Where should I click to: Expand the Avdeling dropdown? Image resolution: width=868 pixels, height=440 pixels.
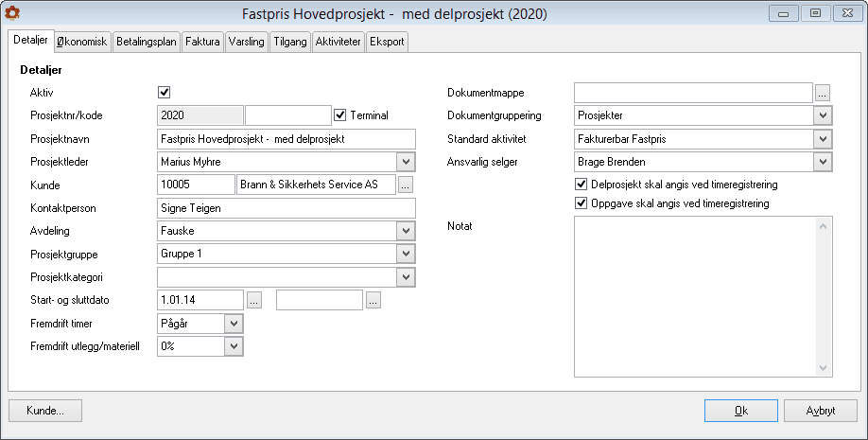406,231
